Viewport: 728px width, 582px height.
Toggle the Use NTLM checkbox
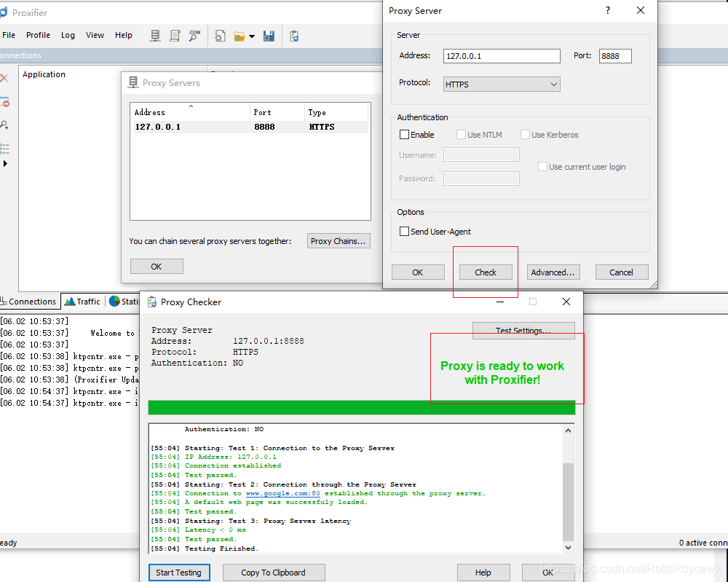461,135
